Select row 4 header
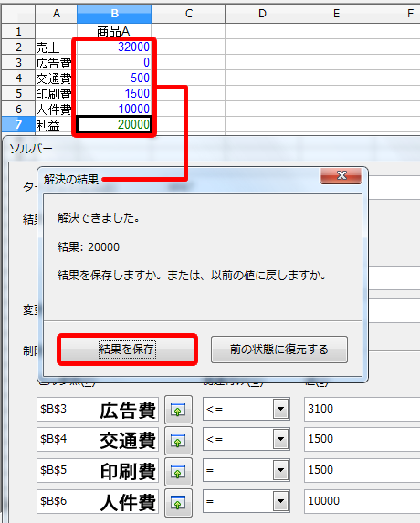The width and height of the screenshot is (420, 523). coord(18,78)
